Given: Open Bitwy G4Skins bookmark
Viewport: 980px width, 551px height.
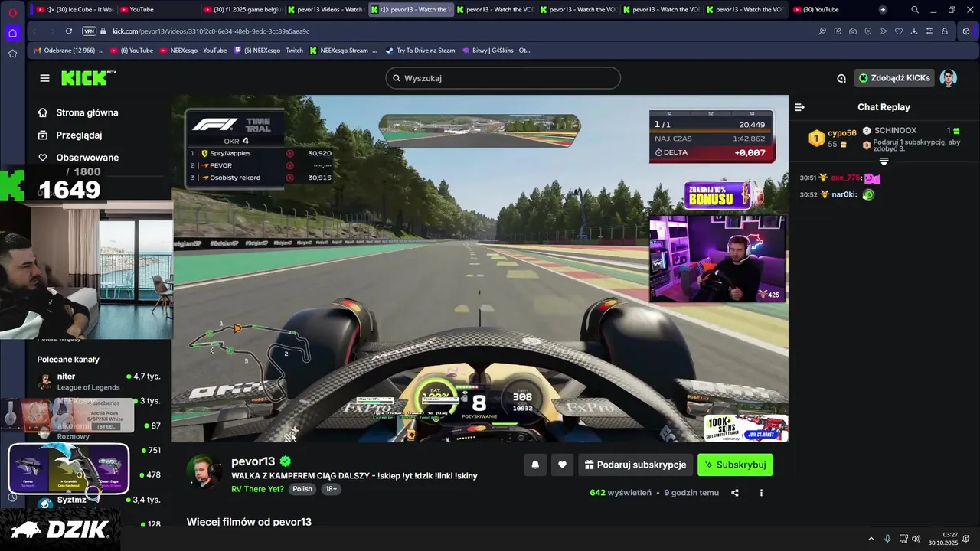Looking at the screenshot, I should tap(496, 51).
